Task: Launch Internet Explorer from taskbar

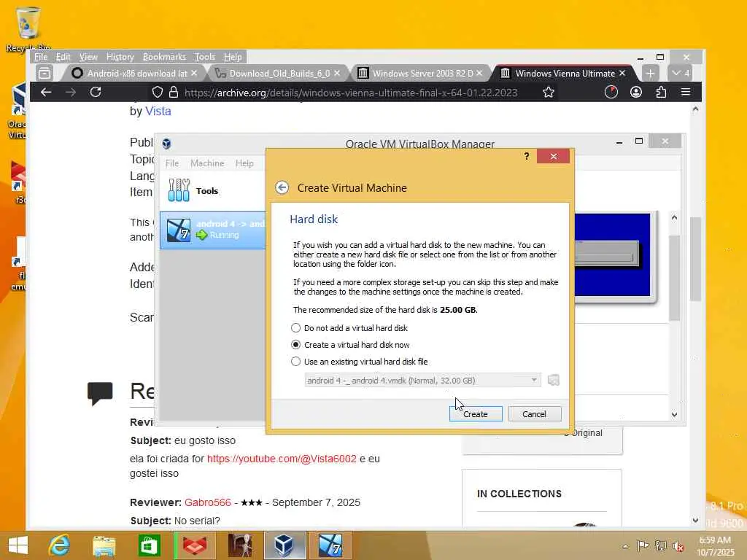Action: click(x=60, y=545)
